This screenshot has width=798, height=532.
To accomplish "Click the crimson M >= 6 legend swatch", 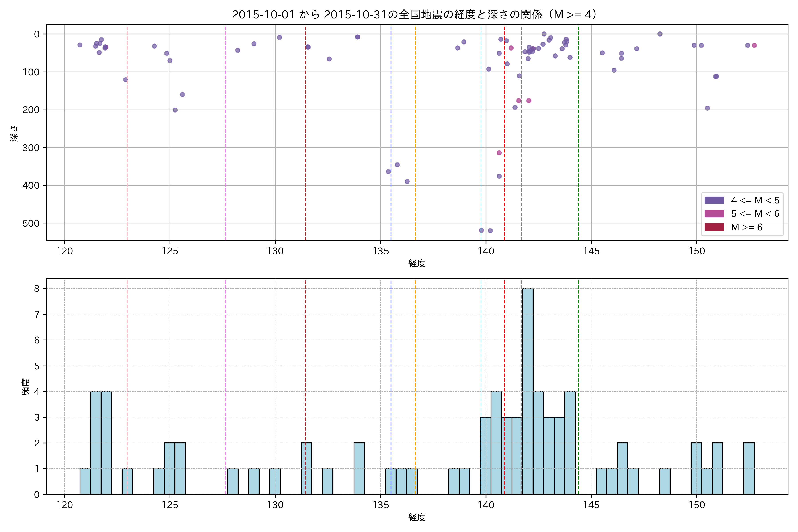I will 714,227.
